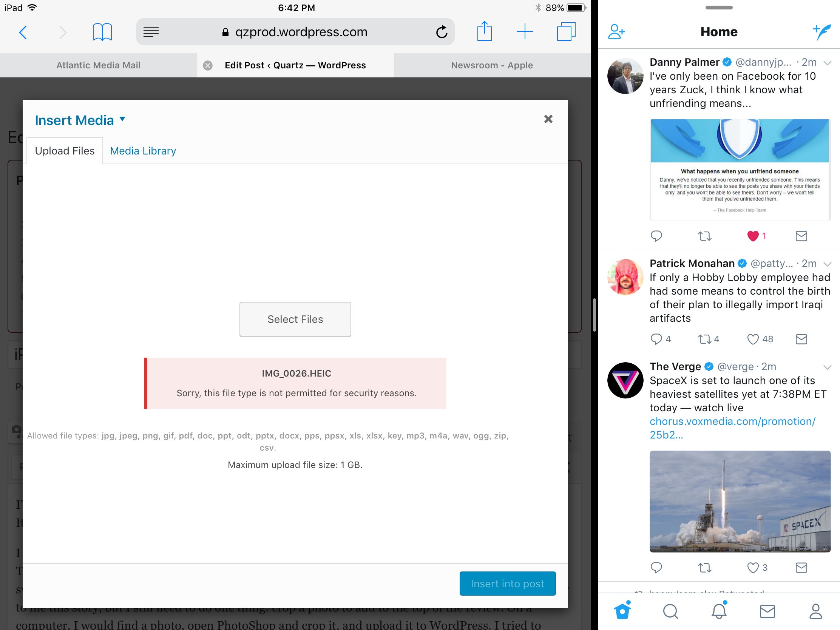The width and height of the screenshot is (840, 630).
Task: Open the Twitter Home tab
Action: pyautogui.click(x=622, y=611)
